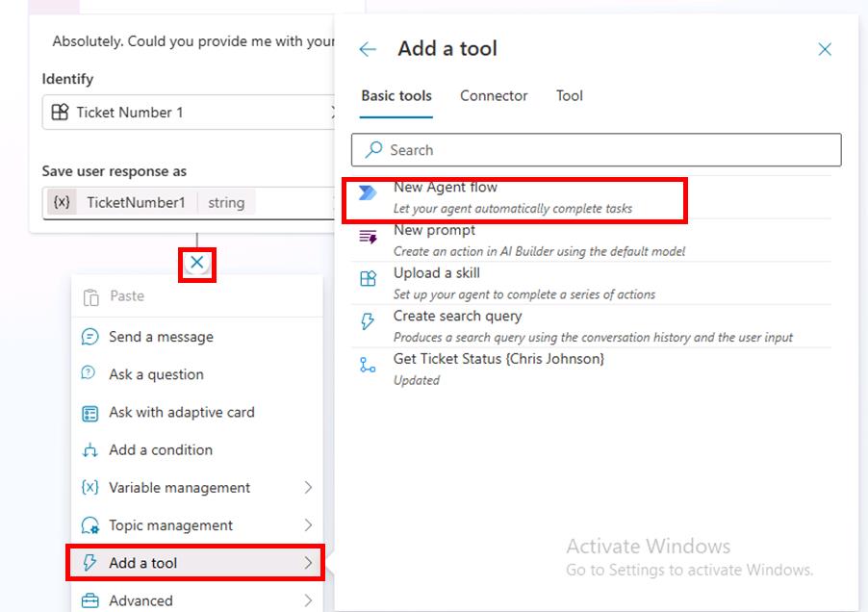Select the Basic tools tab
Viewport: 868px width, 612px height.
[396, 95]
